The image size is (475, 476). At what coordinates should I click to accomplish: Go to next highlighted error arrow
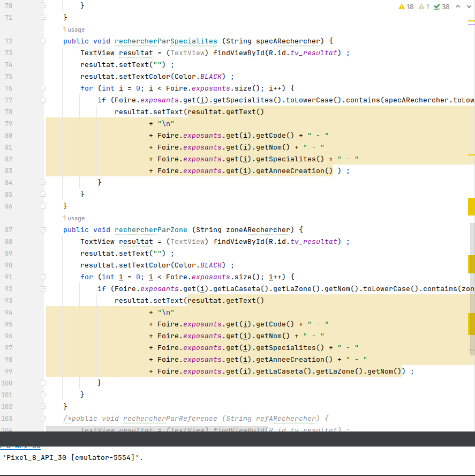[470, 7]
